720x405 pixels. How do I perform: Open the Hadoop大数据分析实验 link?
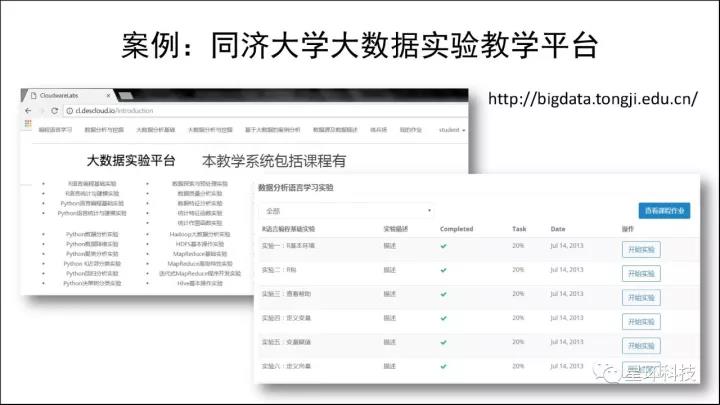[x=200, y=234]
